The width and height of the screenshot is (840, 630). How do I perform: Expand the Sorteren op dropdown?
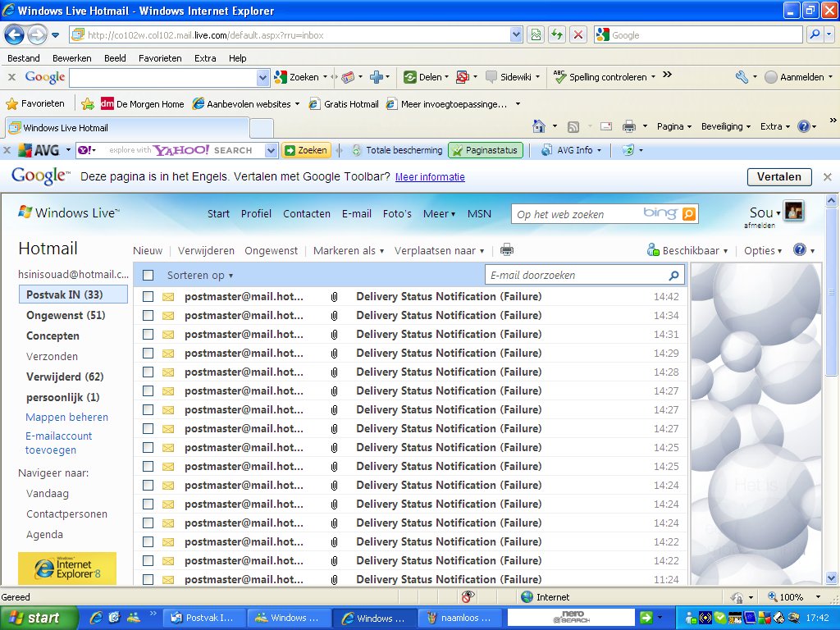pyautogui.click(x=200, y=276)
